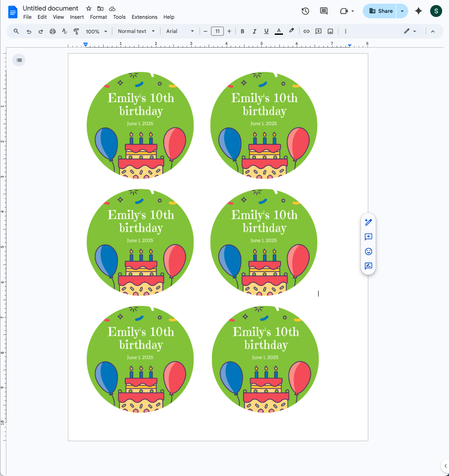Open the text color picker
This screenshot has height=476, width=449.
click(x=278, y=31)
